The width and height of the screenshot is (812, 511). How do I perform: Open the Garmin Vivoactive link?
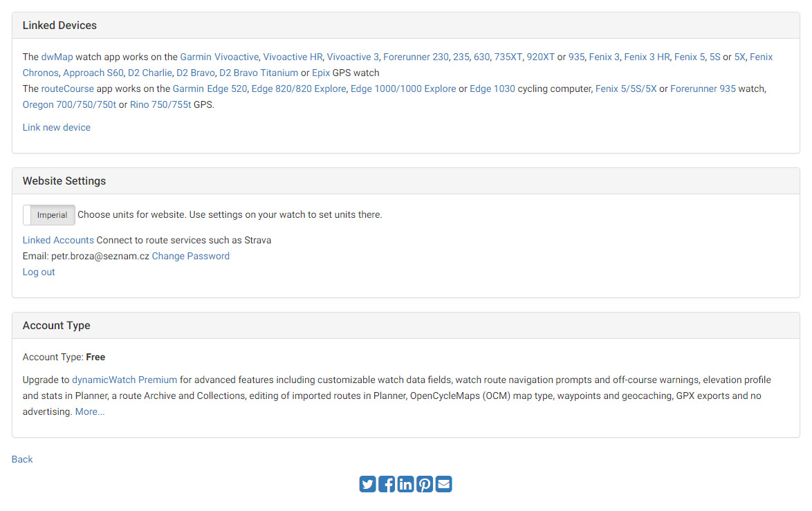click(219, 57)
